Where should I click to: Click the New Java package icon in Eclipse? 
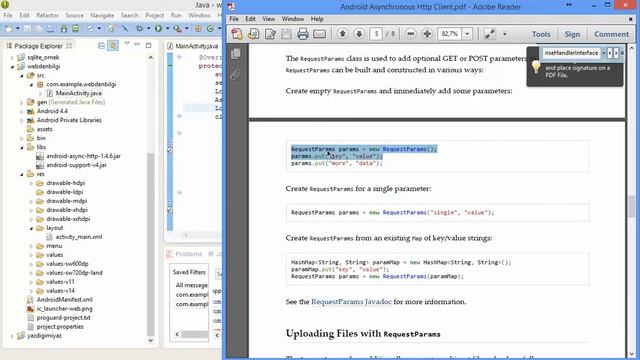(x=198, y=29)
